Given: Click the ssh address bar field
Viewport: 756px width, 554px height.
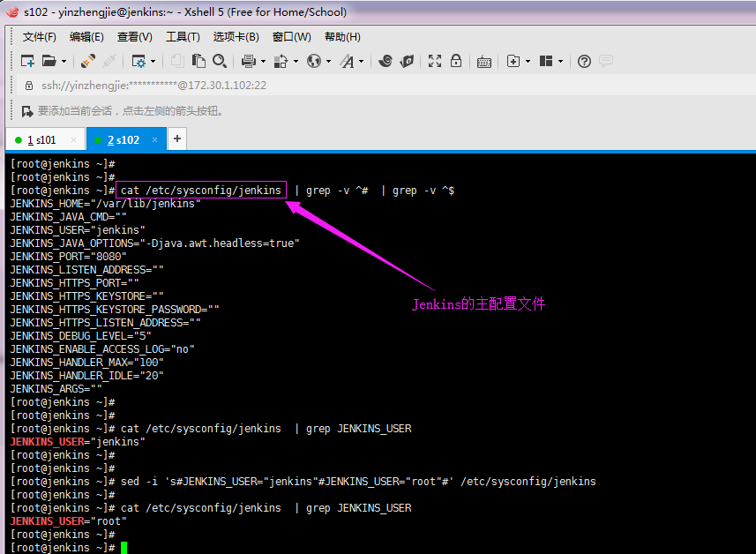Looking at the screenshot, I should 385,86.
